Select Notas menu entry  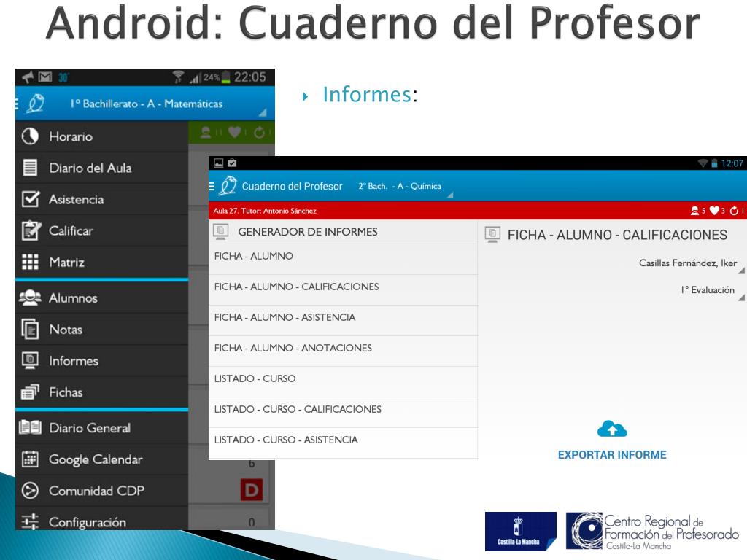pos(102,329)
